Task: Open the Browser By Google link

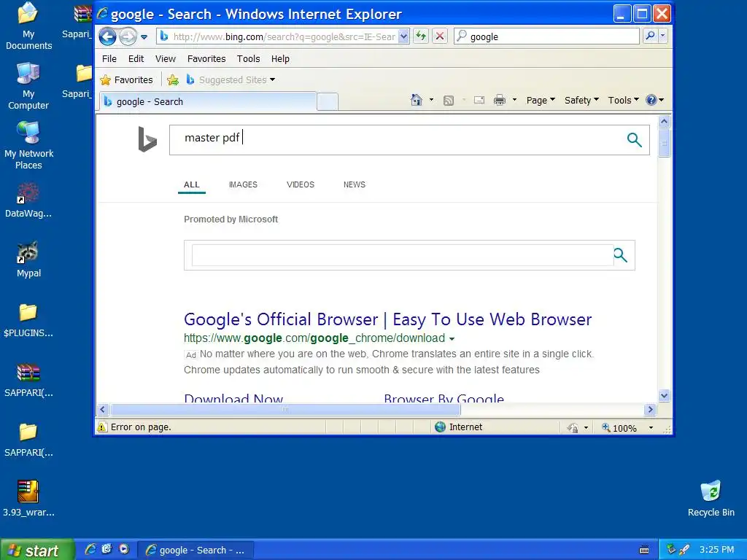Action: (444, 398)
